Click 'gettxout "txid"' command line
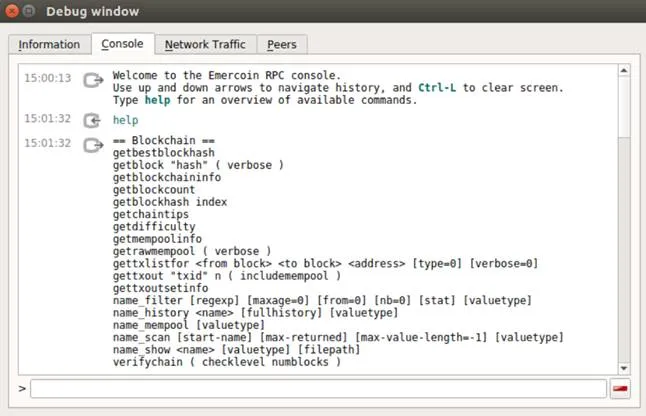The image size is (646, 416). tap(227, 276)
